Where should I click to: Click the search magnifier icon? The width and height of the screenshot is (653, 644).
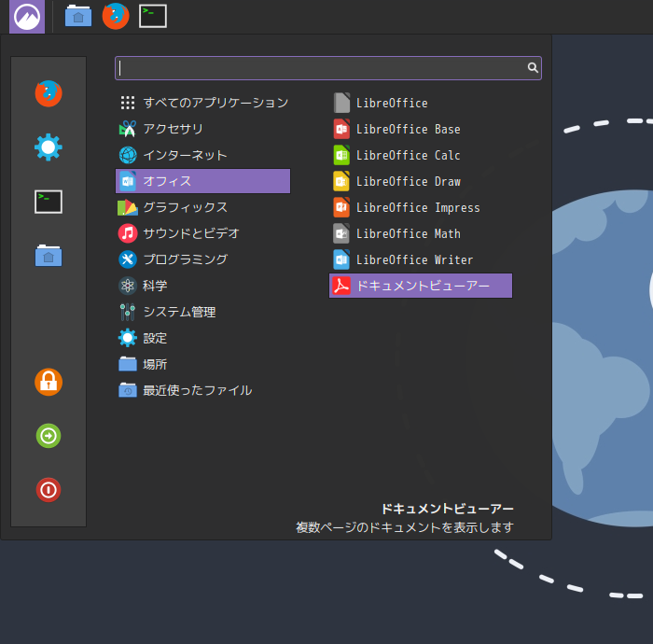pyautogui.click(x=533, y=68)
